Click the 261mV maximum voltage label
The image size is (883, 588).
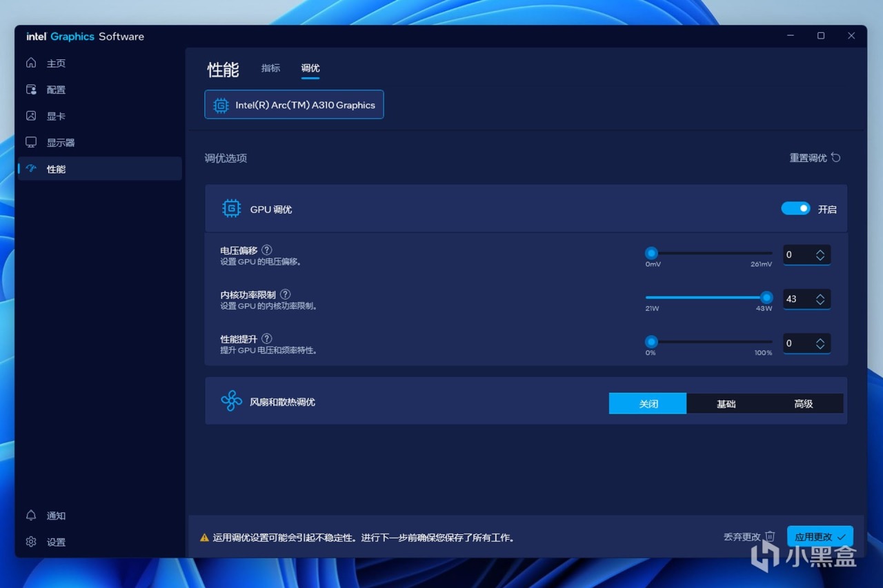pyautogui.click(x=762, y=264)
